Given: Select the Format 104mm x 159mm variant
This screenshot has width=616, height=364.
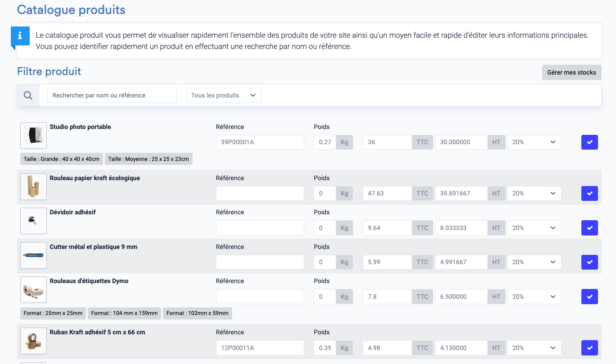Looking at the screenshot, I should tap(124, 313).
